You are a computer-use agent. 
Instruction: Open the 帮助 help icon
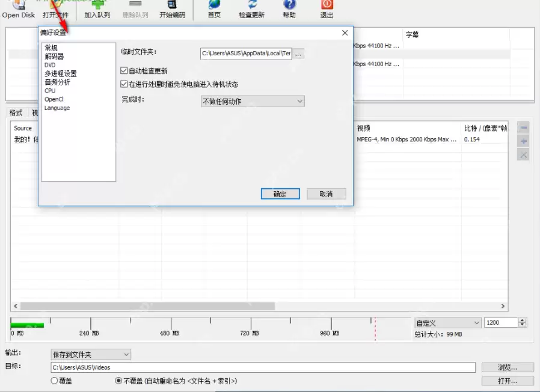[x=289, y=9]
